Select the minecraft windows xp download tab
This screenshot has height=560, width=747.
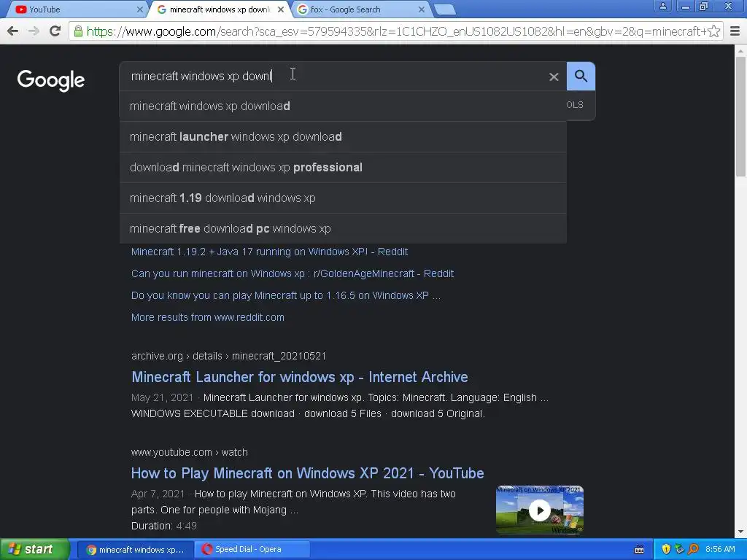tap(218, 9)
